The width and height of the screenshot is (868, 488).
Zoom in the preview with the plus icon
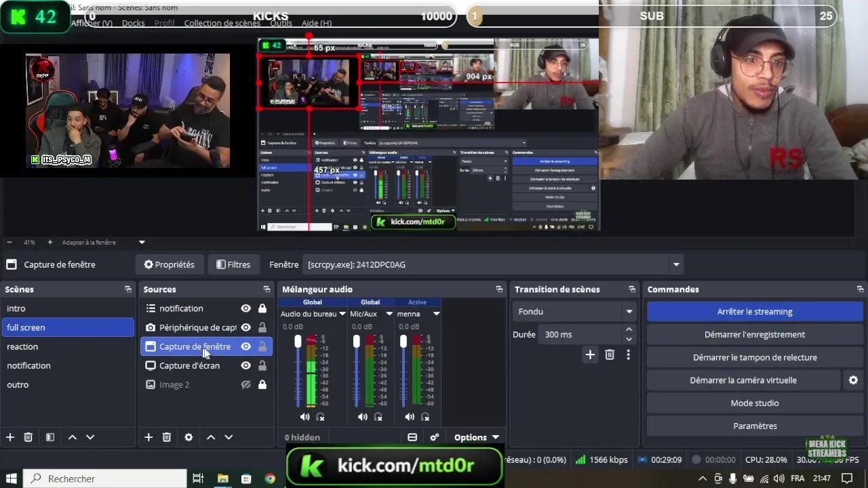point(50,242)
